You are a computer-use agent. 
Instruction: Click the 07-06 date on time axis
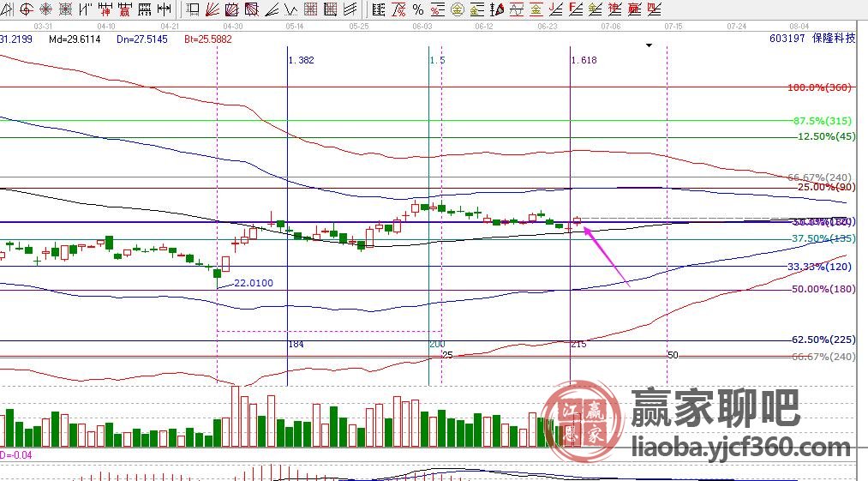click(x=611, y=26)
